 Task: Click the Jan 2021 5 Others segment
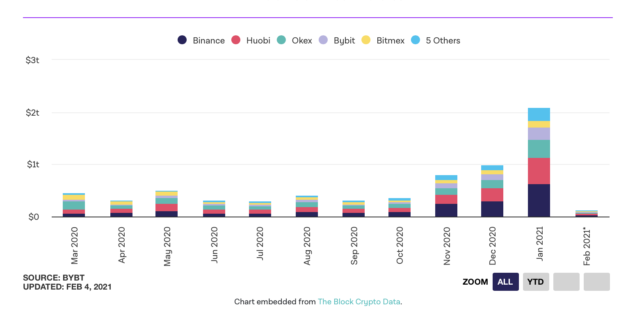539,114
